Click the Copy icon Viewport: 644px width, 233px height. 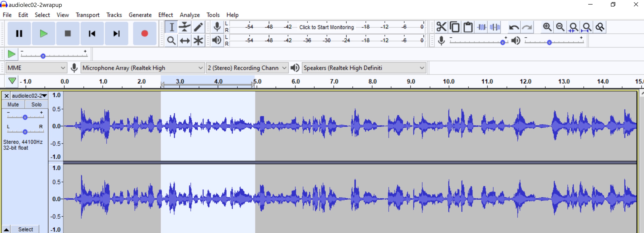click(455, 27)
